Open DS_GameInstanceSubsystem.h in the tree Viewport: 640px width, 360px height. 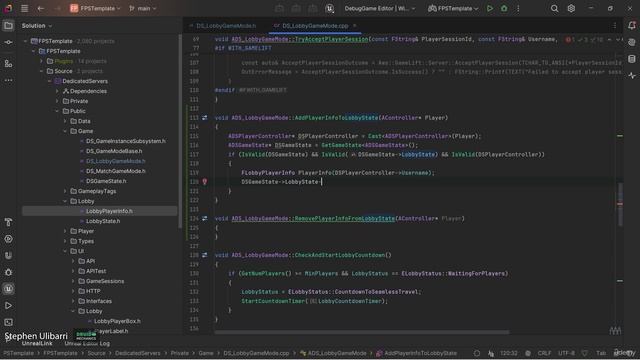point(126,141)
